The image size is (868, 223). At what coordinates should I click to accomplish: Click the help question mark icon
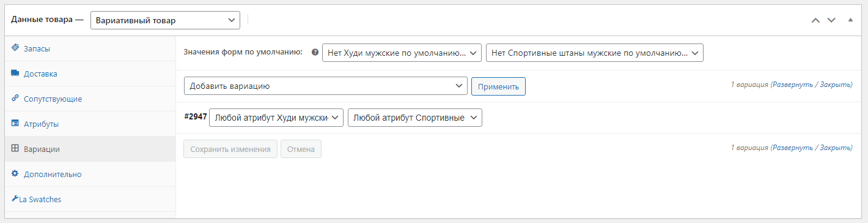pos(315,53)
